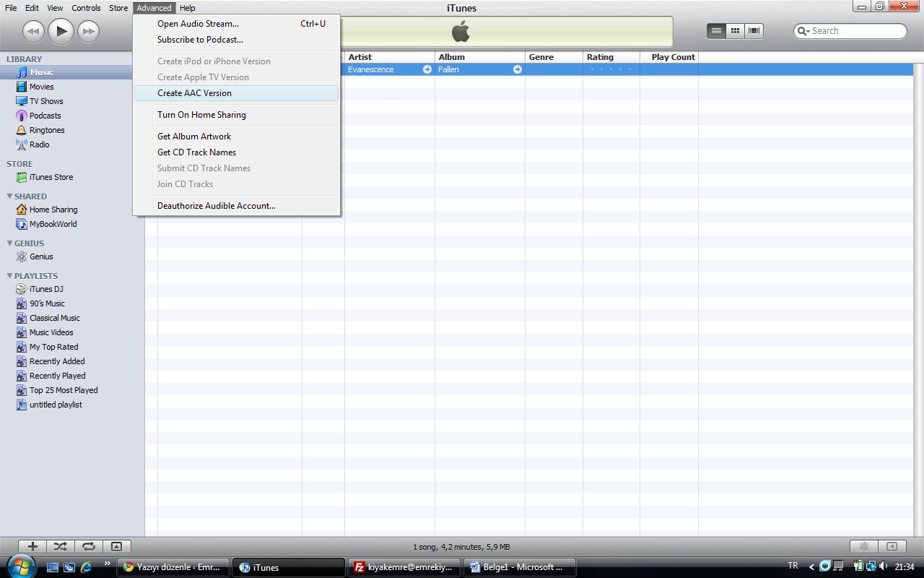This screenshot has height=578, width=924.
Task: Open the Edit menu
Action: point(32,8)
